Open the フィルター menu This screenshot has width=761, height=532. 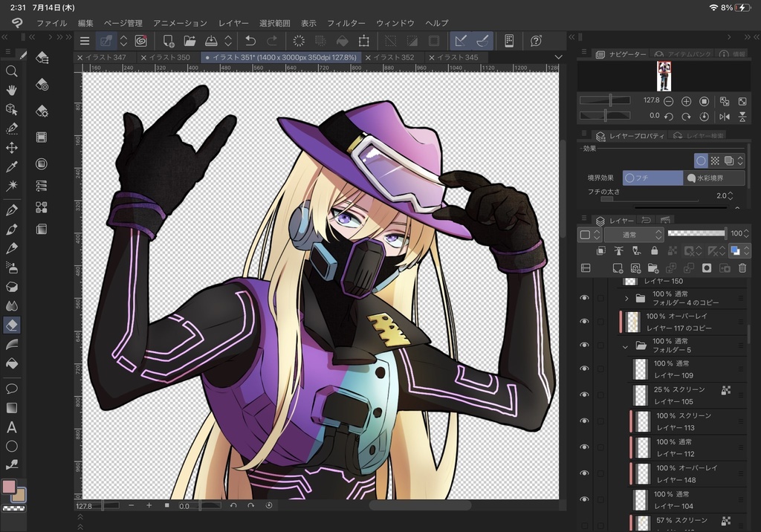pyautogui.click(x=346, y=23)
